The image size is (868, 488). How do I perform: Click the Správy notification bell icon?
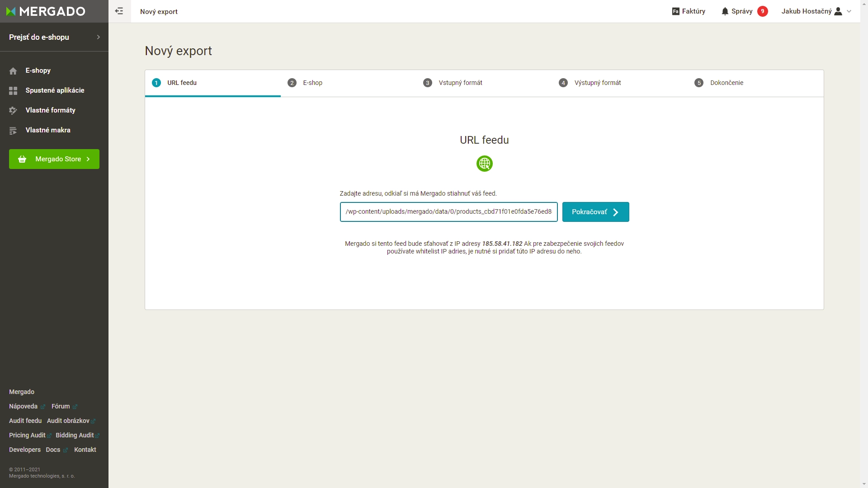726,11
